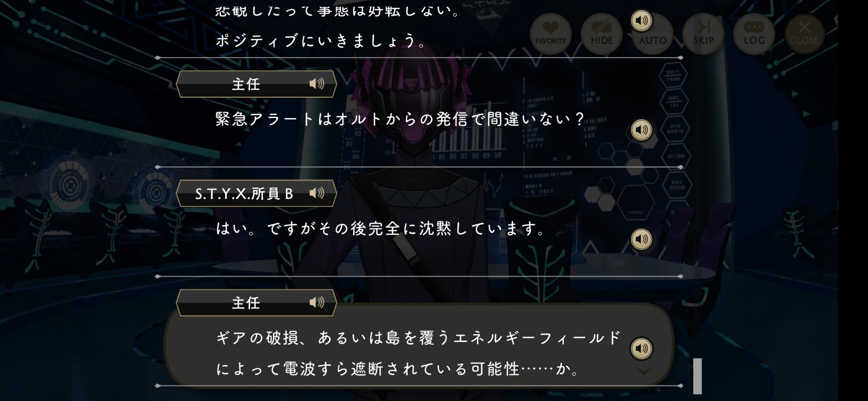Play voice for ギアの破損 dialogue line
The image size is (868, 401).
coord(641,348)
